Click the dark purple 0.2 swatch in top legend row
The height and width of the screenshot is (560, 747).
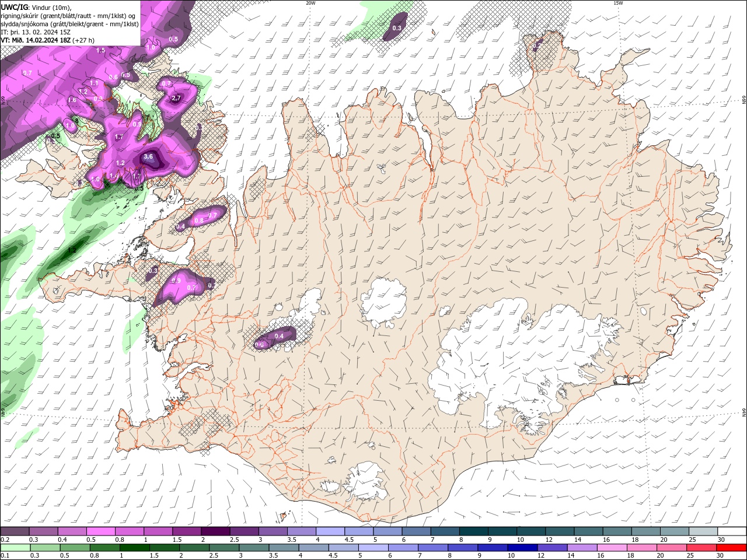(15, 531)
